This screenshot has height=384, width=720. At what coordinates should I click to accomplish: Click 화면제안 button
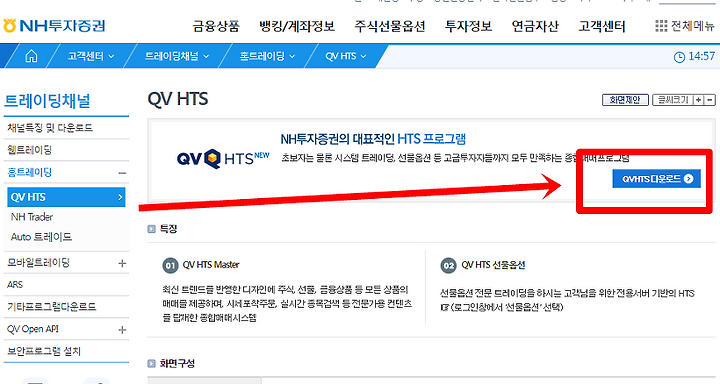click(x=625, y=100)
